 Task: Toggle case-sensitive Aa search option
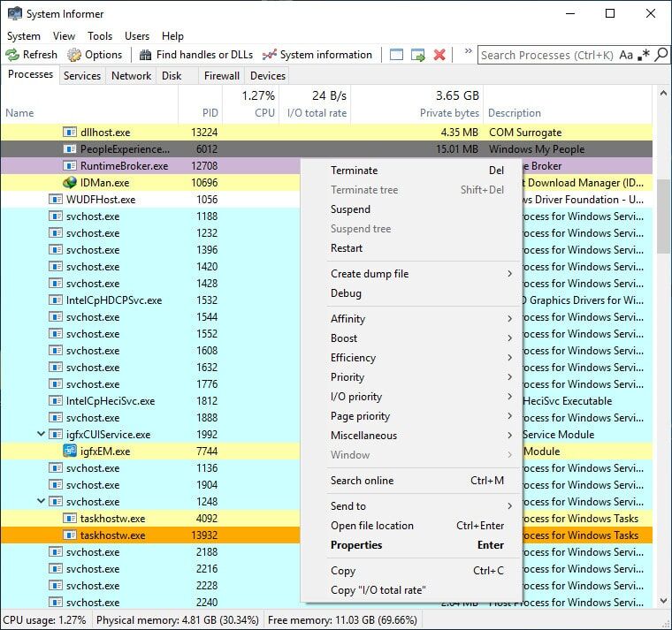coord(626,55)
